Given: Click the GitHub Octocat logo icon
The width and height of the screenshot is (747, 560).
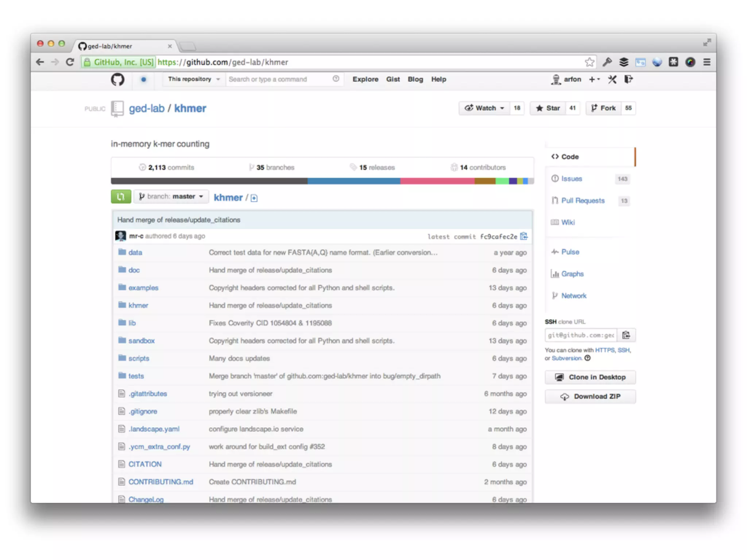Looking at the screenshot, I should click(x=117, y=79).
